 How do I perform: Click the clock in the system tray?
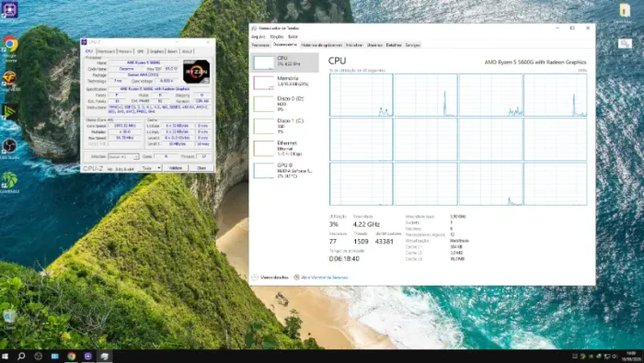(x=630, y=356)
